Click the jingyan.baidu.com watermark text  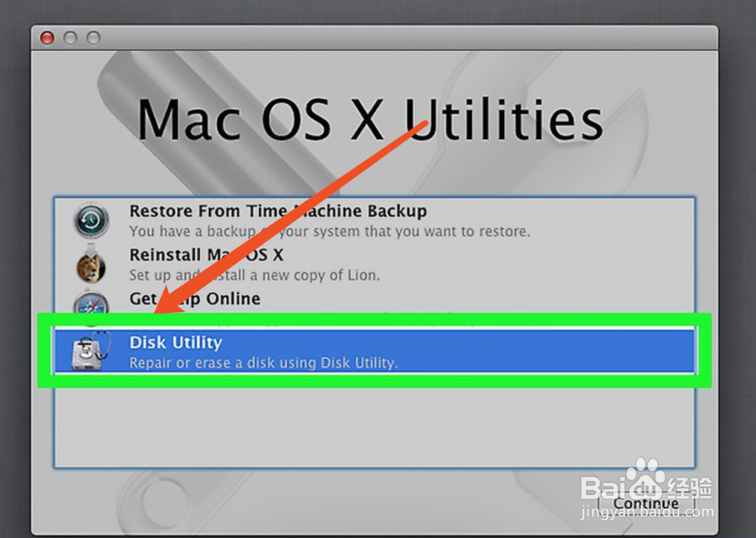tap(647, 512)
